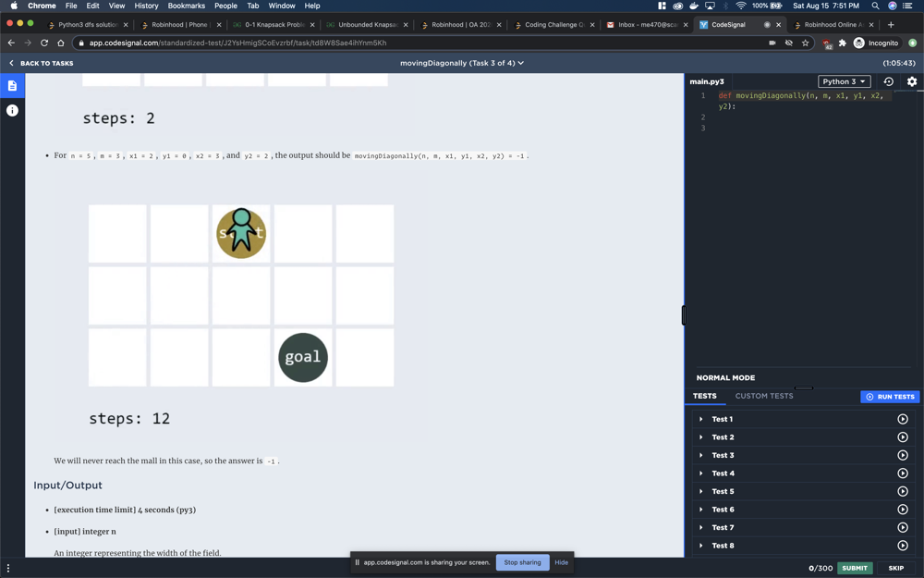Run Test 6 with its play icon

[x=902, y=510]
